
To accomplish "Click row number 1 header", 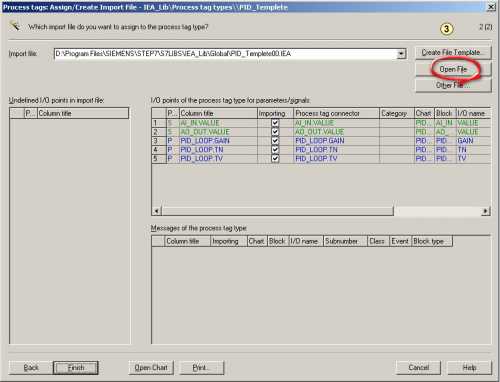I will pyautogui.click(x=159, y=123).
